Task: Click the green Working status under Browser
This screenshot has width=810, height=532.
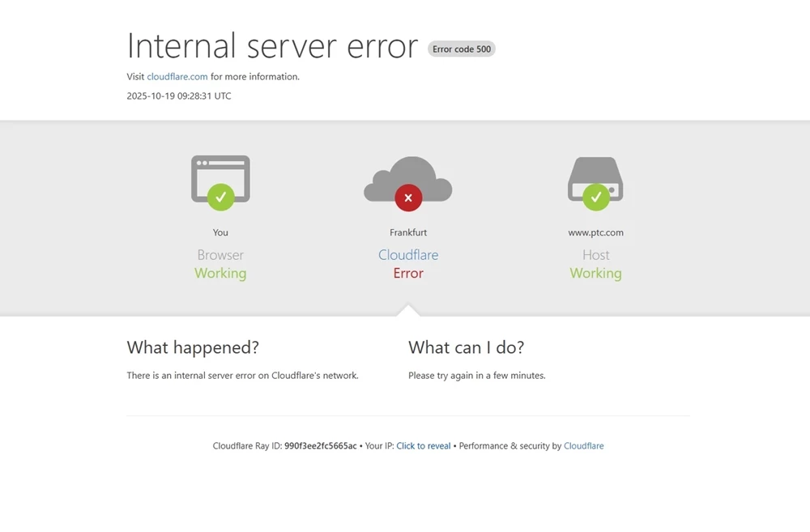Action: (x=220, y=273)
